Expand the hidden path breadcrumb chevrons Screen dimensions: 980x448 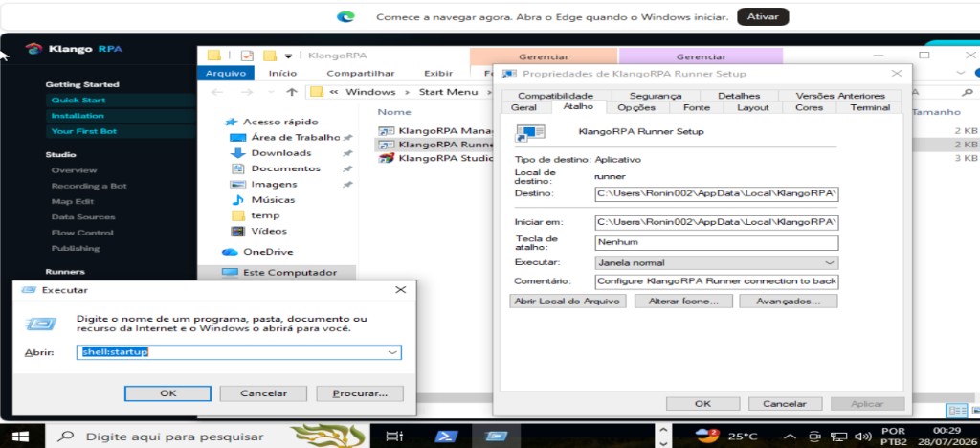[334, 92]
